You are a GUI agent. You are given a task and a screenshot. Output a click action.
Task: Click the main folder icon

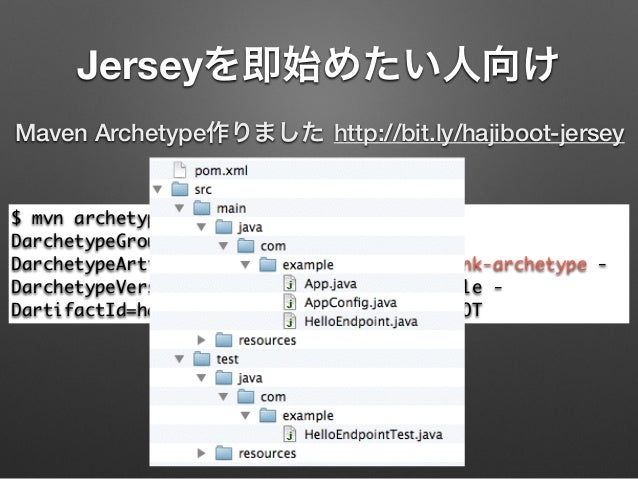pos(202,208)
